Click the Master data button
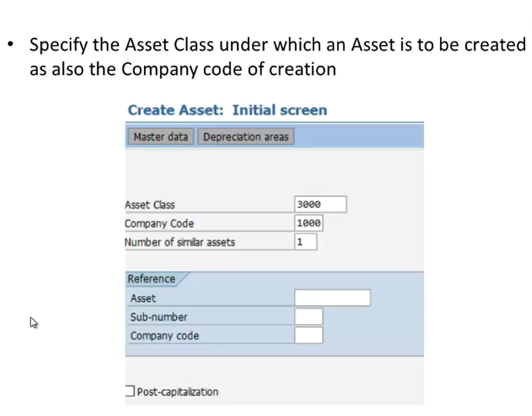 click(161, 137)
